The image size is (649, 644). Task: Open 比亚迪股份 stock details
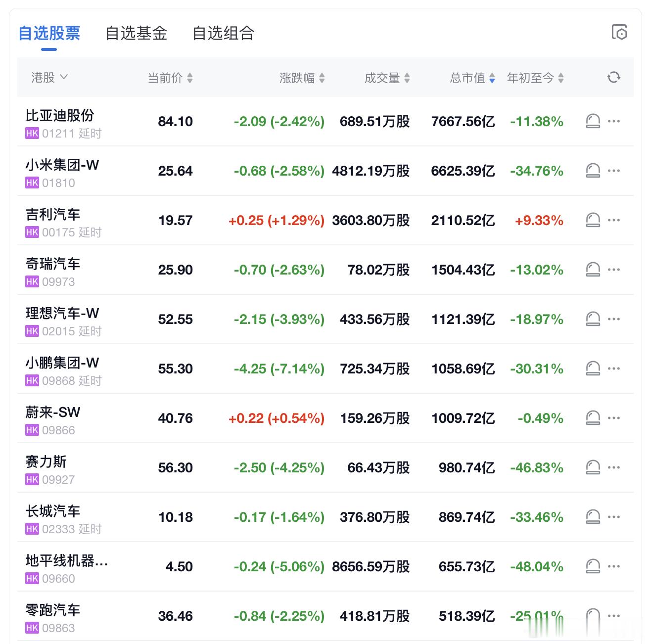(60, 115)
